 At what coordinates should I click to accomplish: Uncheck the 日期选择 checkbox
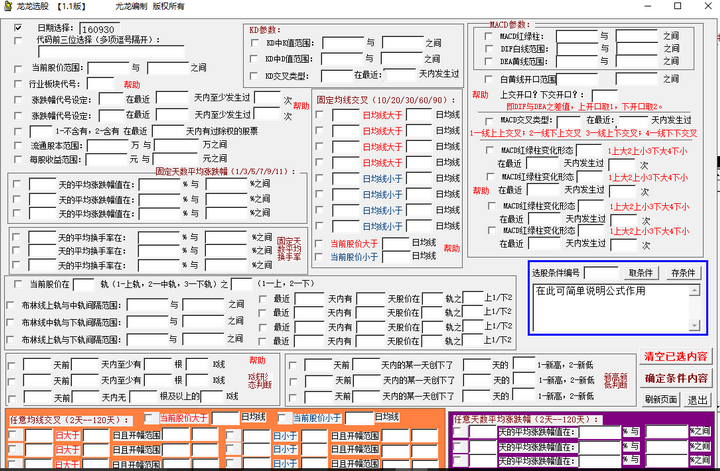(x=18, y=28)
